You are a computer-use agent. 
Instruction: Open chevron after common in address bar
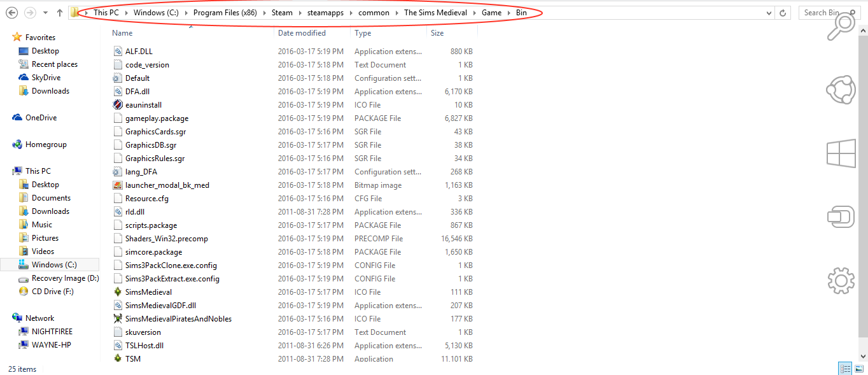[x=396, y=13]
